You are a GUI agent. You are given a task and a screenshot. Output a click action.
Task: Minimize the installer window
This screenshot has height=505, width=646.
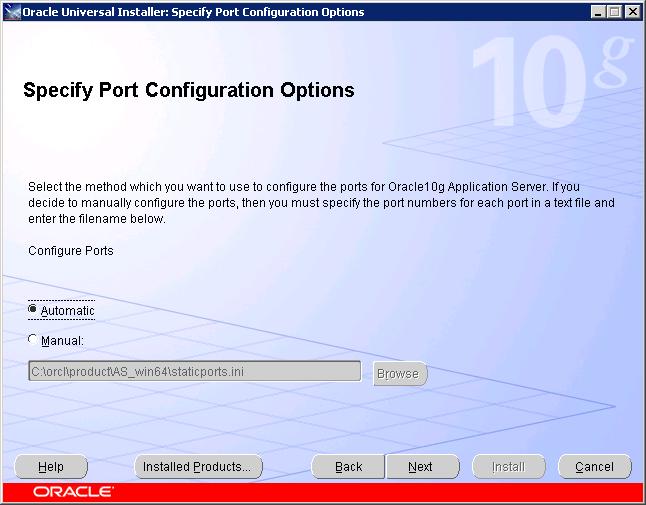tap(598, 12)
